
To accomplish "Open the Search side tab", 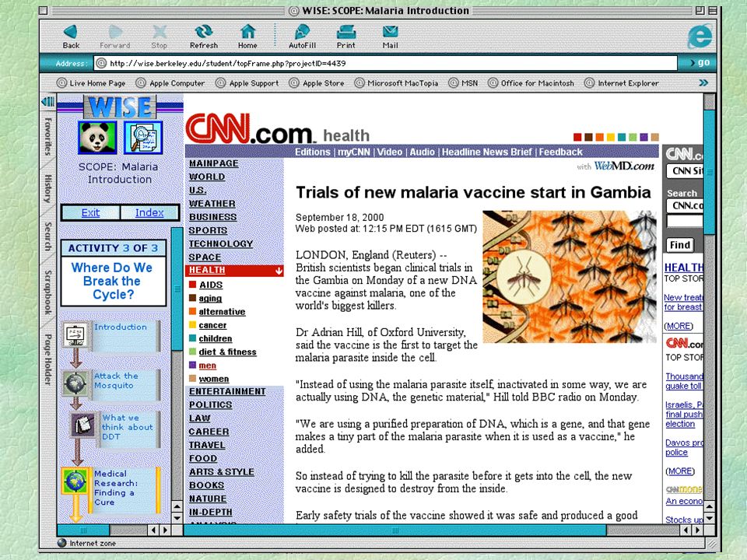I will tap(48, 236).
